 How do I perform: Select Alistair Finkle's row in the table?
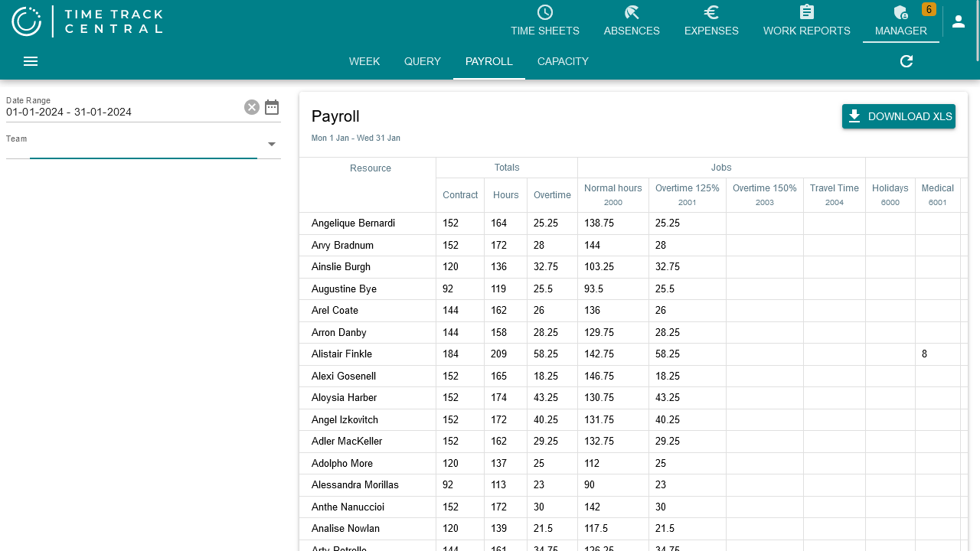[x=341, y=354]
